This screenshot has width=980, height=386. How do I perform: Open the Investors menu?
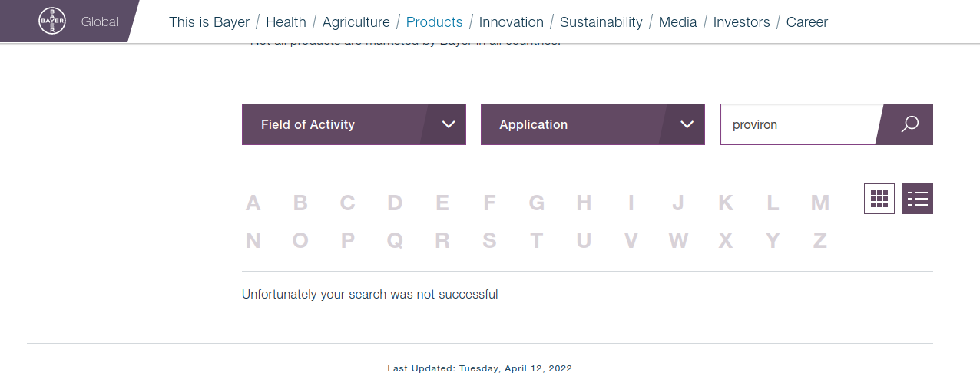741,22
